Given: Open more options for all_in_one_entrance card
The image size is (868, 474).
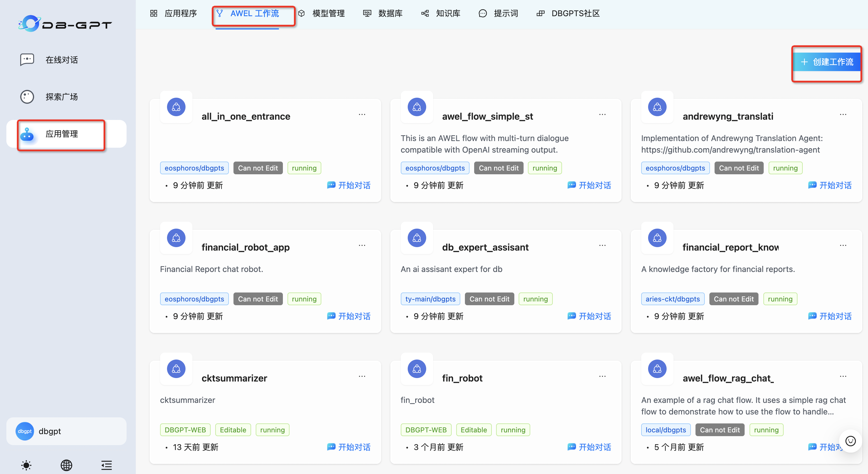Looking at the screenshot, I should [x=362, y=115].
